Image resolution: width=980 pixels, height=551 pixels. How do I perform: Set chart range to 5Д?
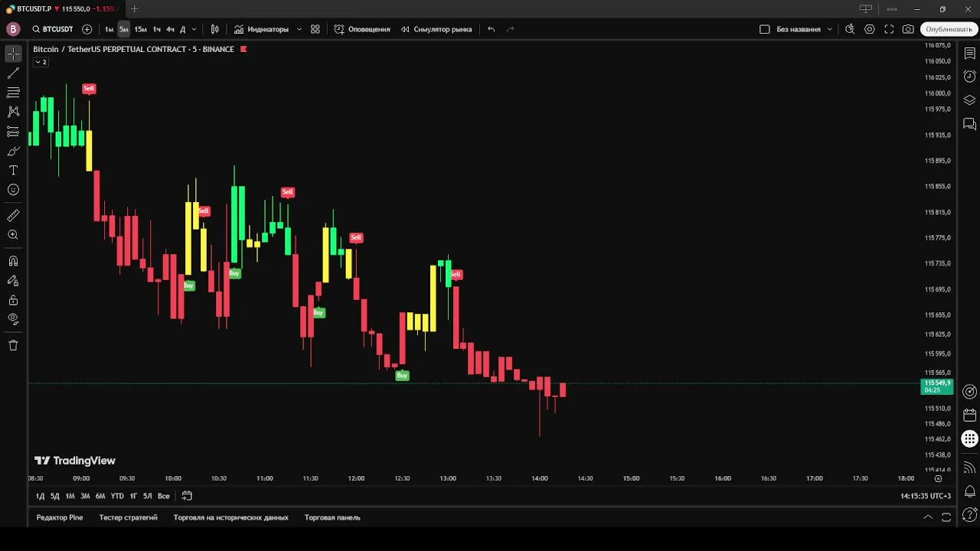coord(54,496)
